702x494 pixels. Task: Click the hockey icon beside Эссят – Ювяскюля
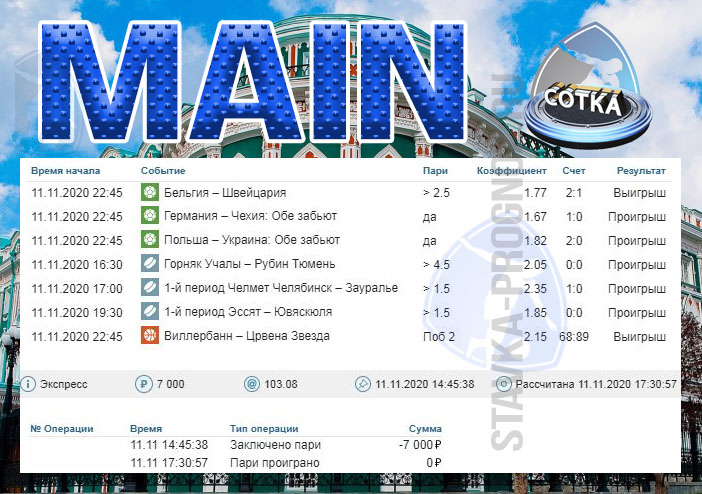[150, 311]
